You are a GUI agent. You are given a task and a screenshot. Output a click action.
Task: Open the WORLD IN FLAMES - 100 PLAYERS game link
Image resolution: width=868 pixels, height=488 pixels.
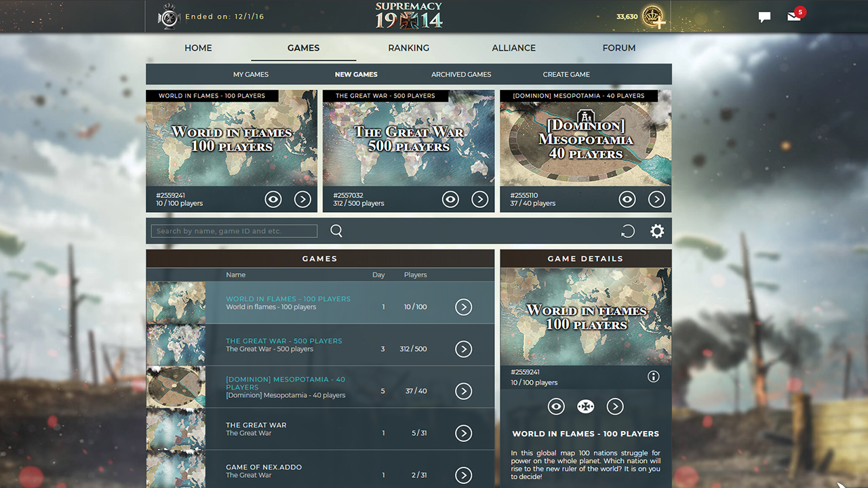288,299
